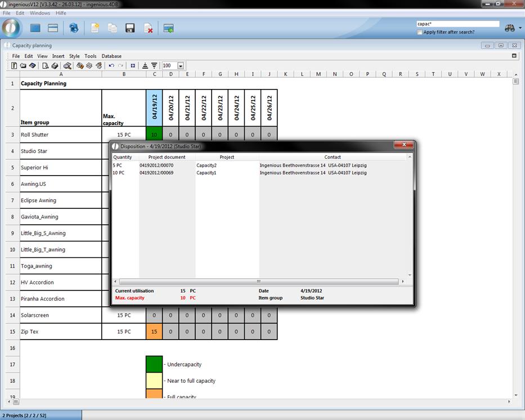Click the binoculars search icon
525x420 pixels.
[x=509, y=28]
